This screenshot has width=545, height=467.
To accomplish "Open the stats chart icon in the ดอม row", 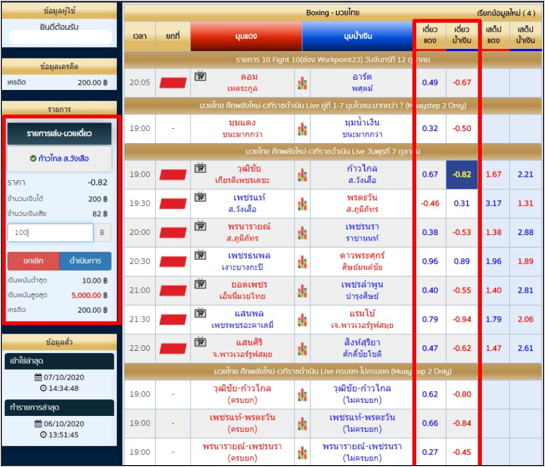I will (x=302, y=83).
